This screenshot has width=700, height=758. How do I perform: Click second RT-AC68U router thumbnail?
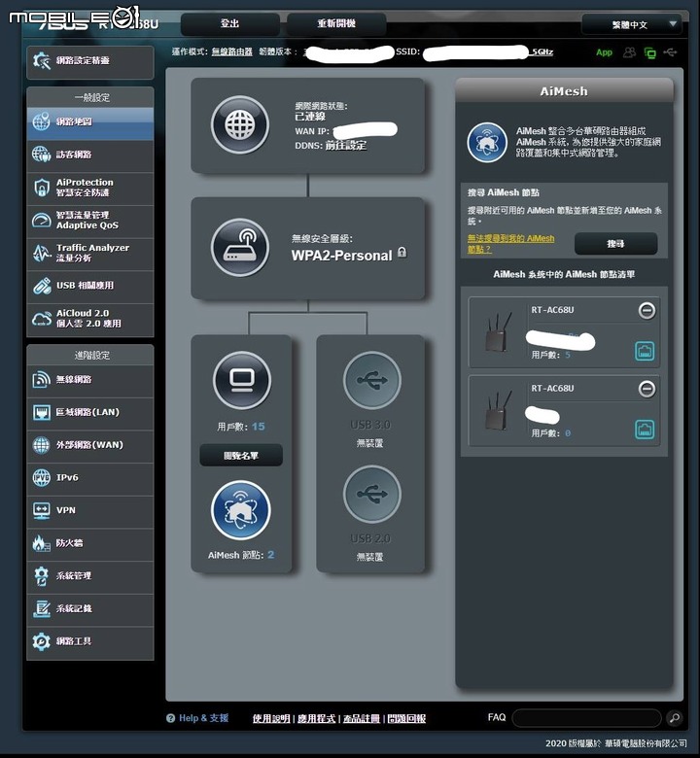(x=499, y=410)
